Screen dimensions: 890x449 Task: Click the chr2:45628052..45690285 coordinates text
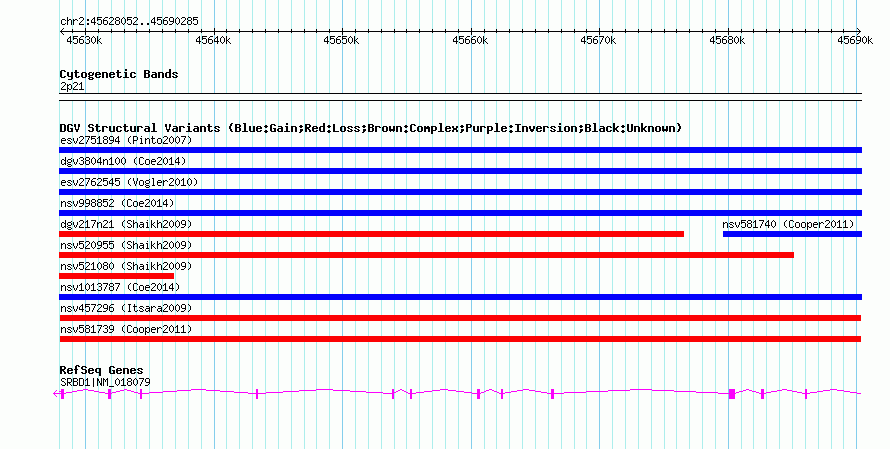129,22
